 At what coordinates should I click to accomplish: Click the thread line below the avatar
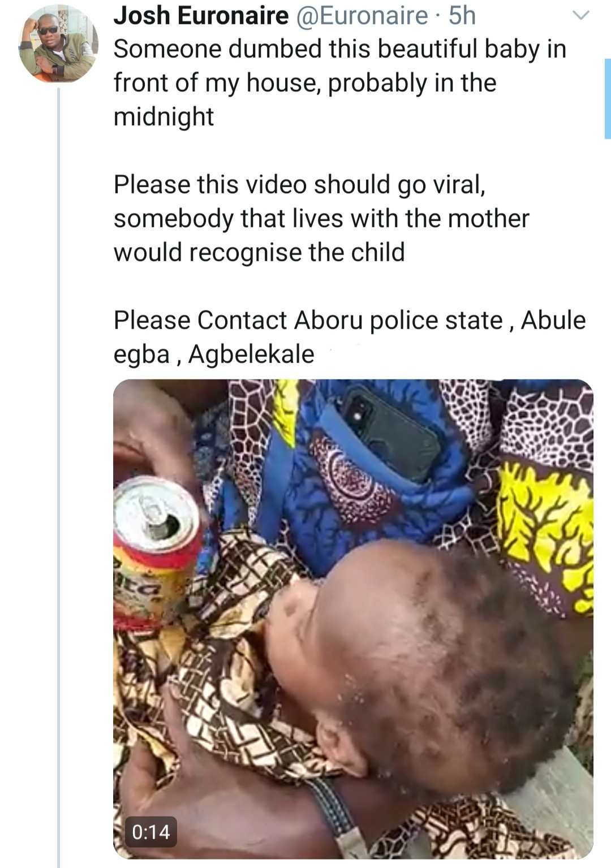click(x=59, y=452)
